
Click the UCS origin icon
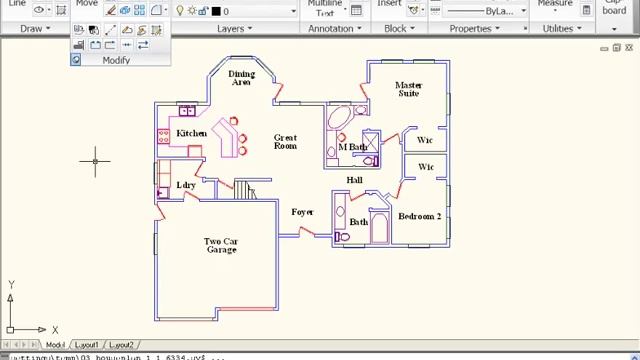[10, 329]
